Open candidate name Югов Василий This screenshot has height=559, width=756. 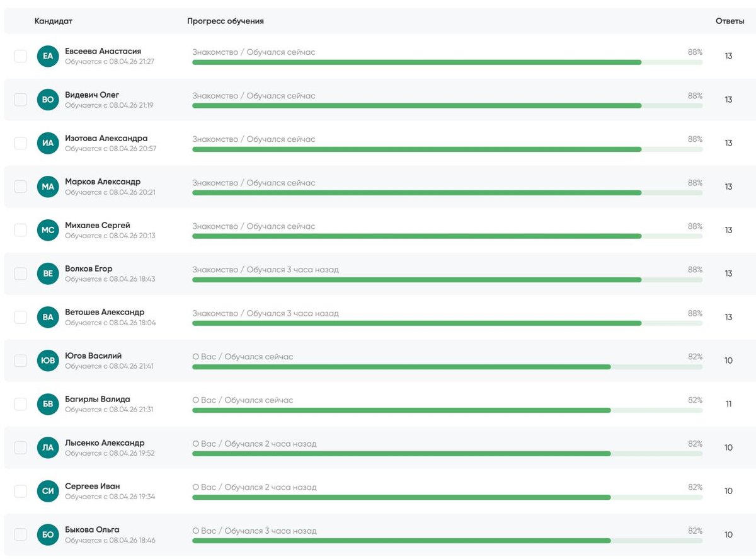pos(93,355)
